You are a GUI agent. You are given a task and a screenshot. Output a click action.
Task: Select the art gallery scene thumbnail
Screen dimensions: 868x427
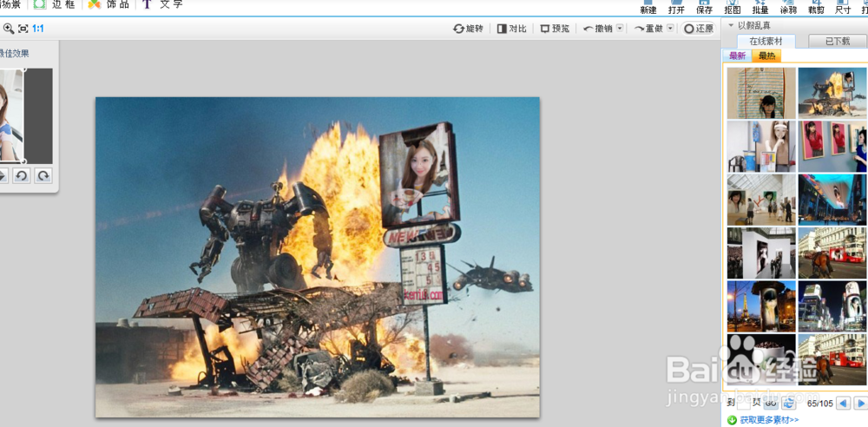click(761, 200)
